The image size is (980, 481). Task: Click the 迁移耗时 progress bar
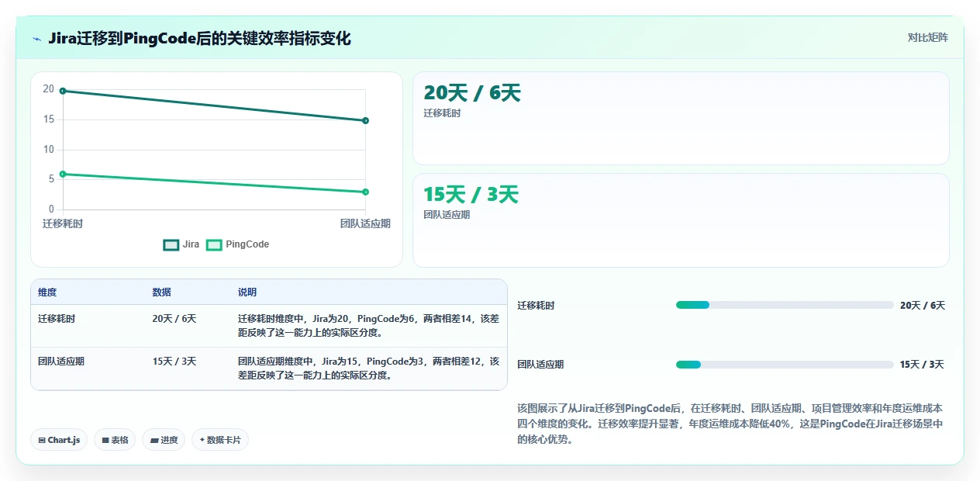[x=785, y=305]
